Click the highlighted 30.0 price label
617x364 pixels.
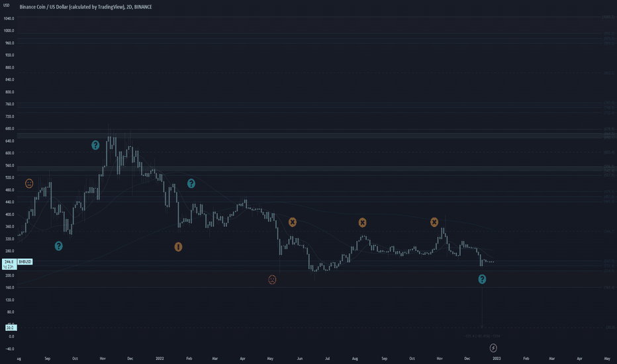[11, 328]
